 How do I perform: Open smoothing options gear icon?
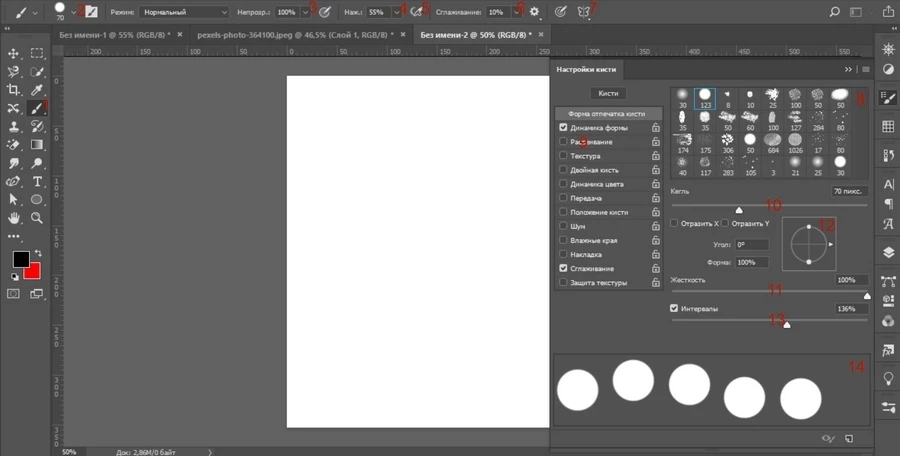coord(535,12)
